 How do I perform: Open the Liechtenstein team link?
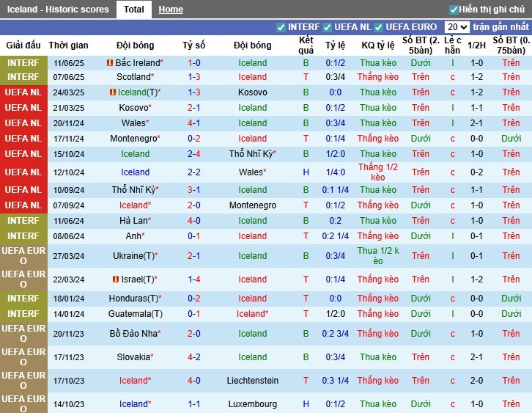tap(253, 381)
